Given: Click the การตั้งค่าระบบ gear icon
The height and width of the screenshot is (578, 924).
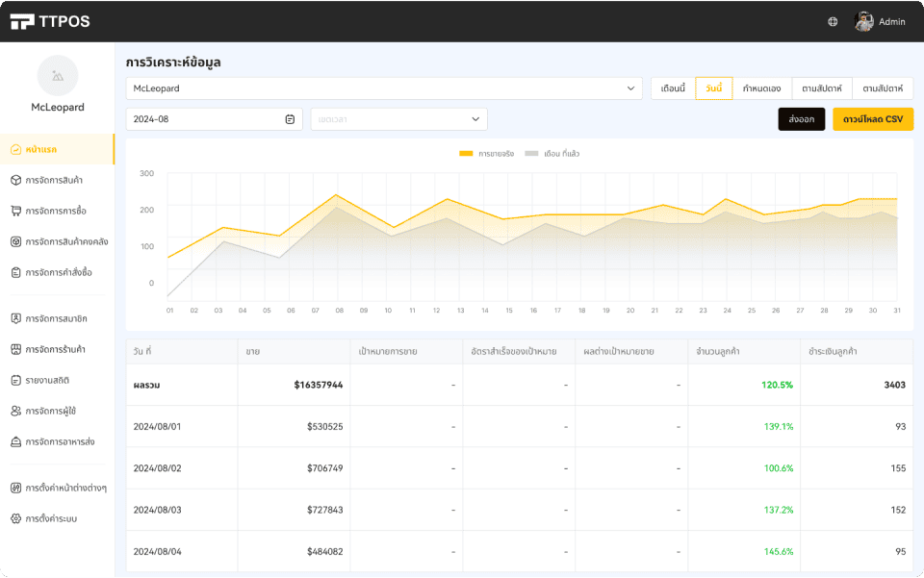Looking at the screenshot, I should click(16, 518).
